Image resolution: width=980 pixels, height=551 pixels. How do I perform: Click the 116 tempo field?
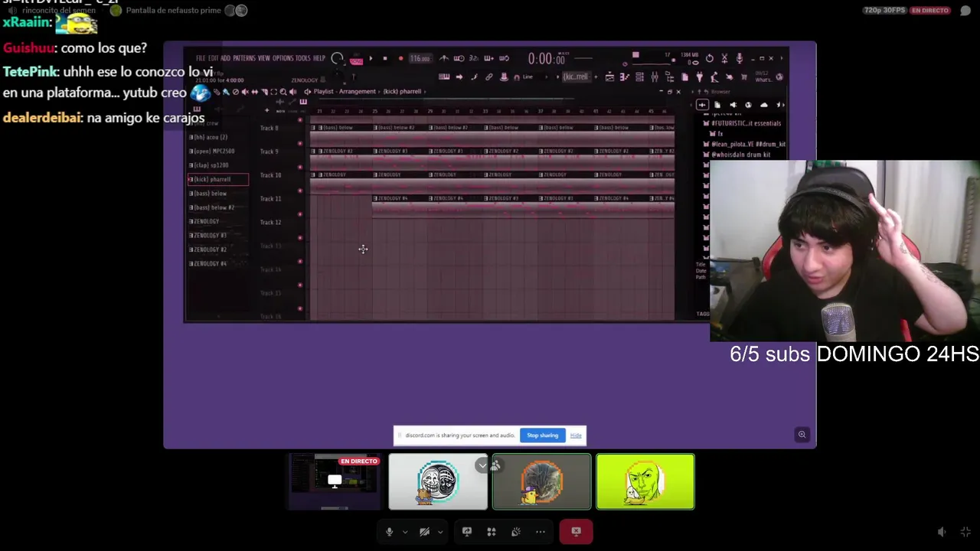(420, 58)
